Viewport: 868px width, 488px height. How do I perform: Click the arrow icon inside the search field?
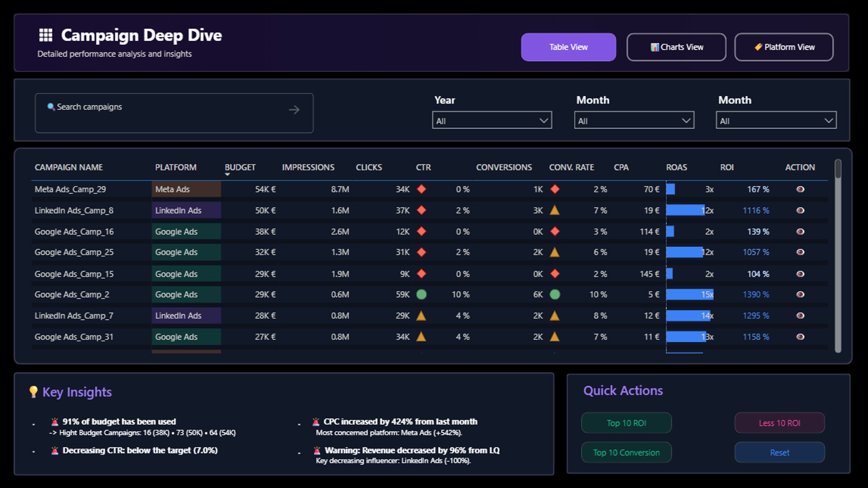pyautogui.click(x=294, y=109)
